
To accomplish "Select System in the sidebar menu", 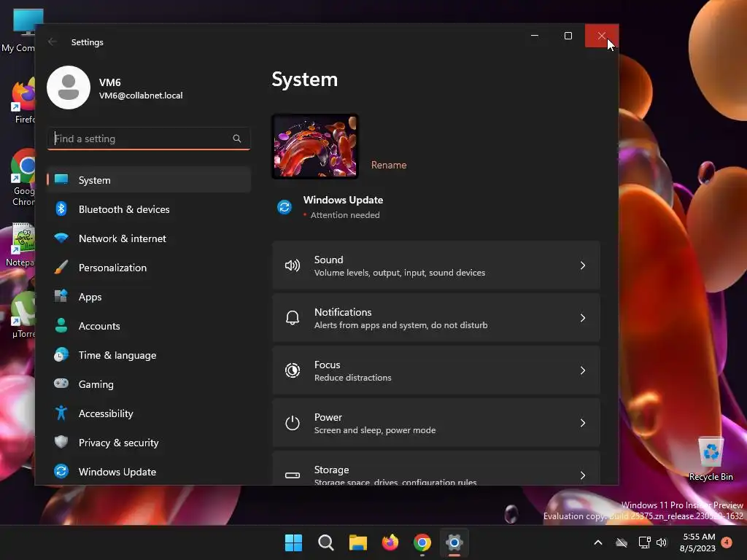I will (149, 180).
